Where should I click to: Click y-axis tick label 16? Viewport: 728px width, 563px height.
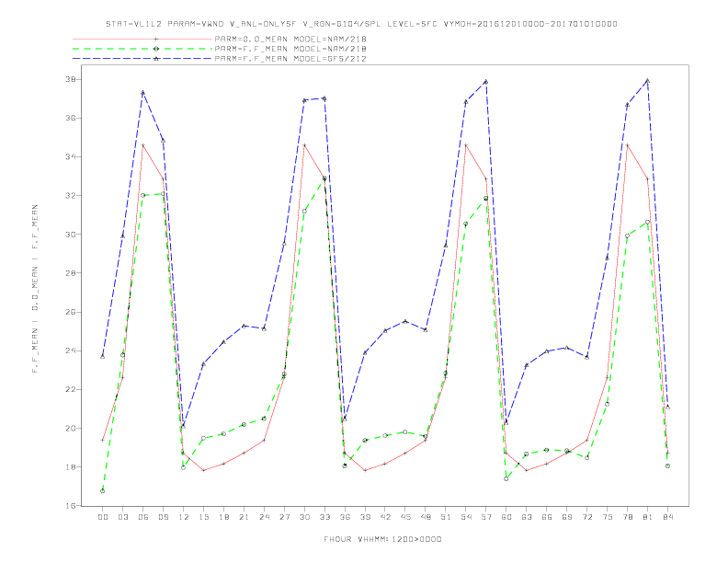click(x=70, y=506)
